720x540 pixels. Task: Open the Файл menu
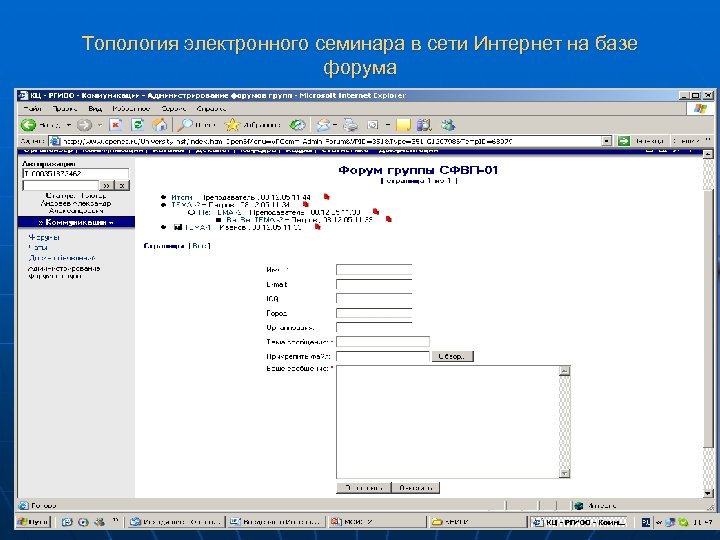33,109
